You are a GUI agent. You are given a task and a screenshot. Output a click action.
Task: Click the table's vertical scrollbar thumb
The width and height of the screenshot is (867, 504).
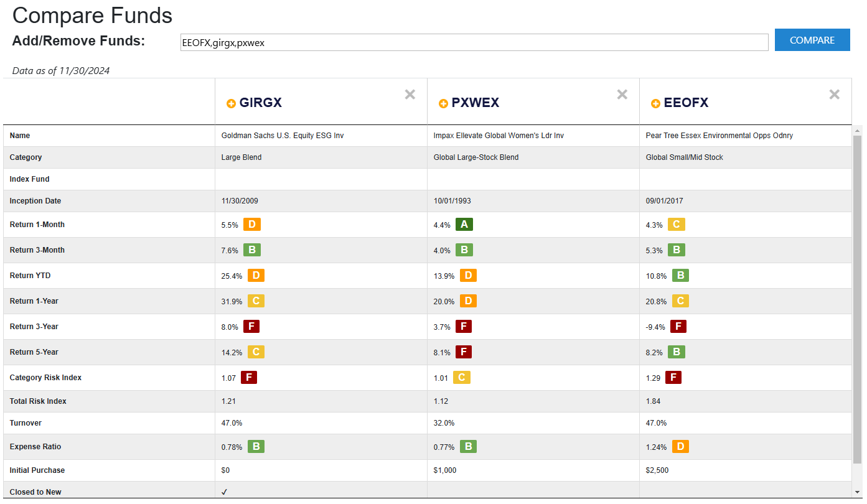857,299
